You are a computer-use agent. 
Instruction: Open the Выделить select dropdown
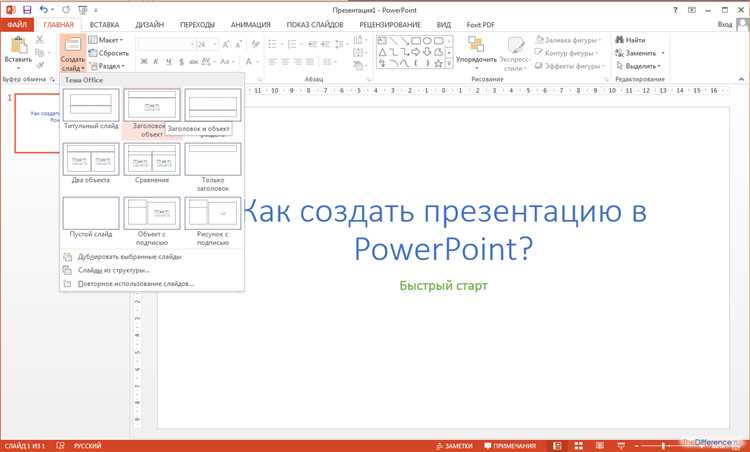639,66
